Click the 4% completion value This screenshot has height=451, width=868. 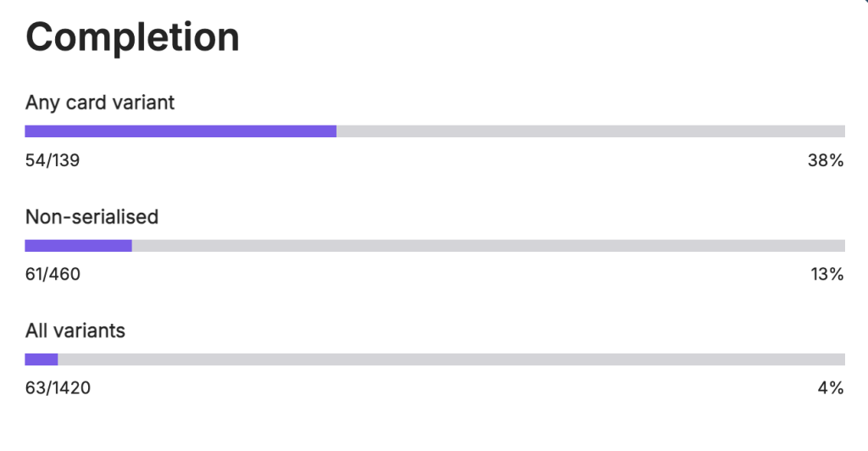pyautogui.click(x=831, y=388)
